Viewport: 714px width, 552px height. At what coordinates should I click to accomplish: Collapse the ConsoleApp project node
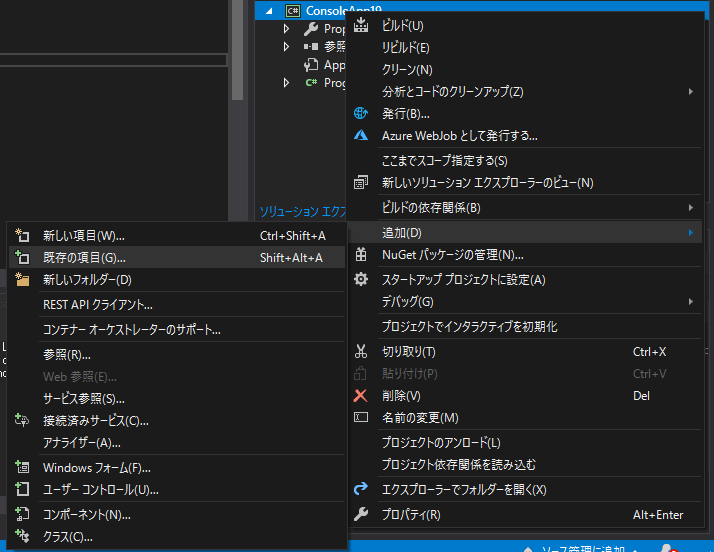click(269, 11)
